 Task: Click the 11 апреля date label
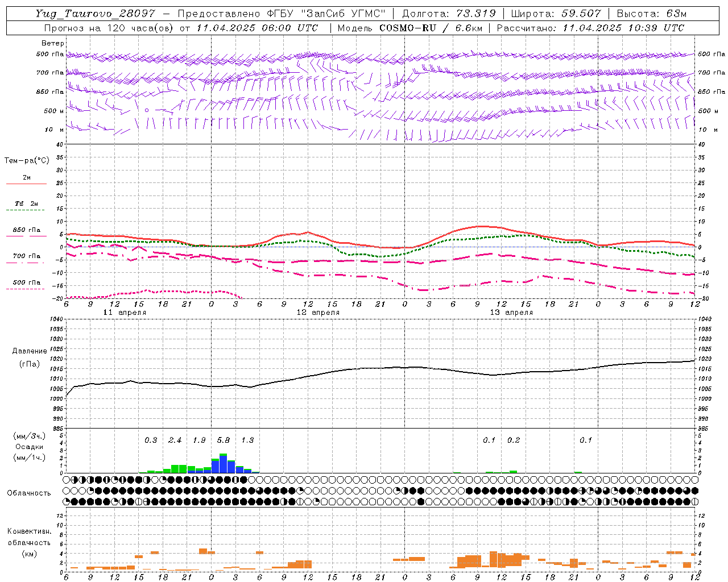[x=125, y=313]
